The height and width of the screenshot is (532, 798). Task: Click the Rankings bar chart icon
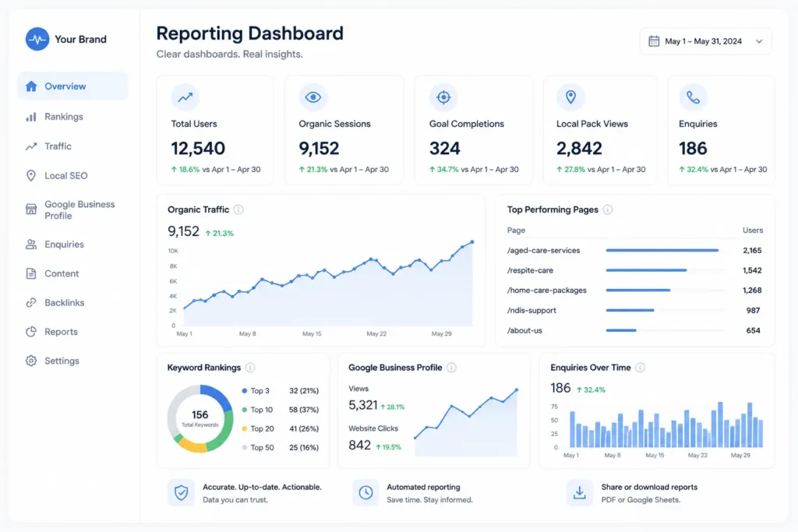click(x=31, y=117)
